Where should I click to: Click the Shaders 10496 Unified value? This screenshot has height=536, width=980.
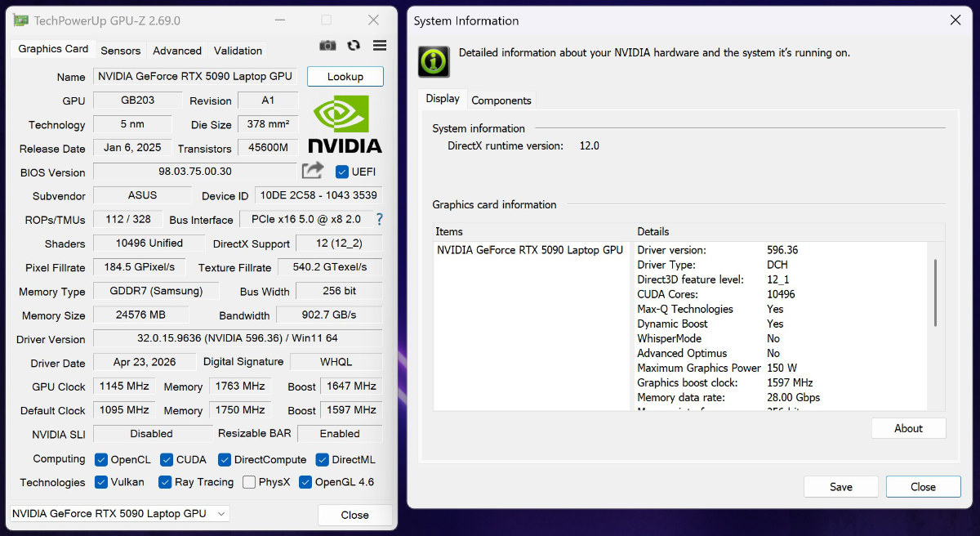click(x=149, y=243)
